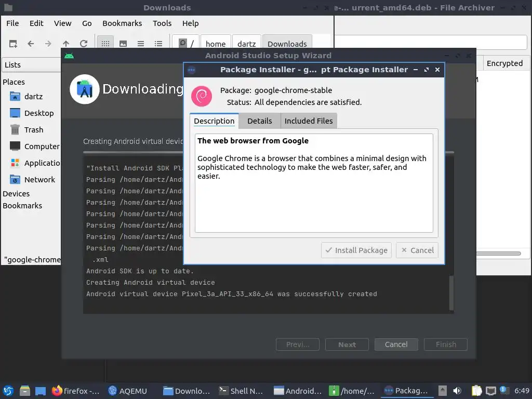Click Next button in Android Studio wizard
The width and height of the screenshot is (532, 399).
click(x=347, y=345)
